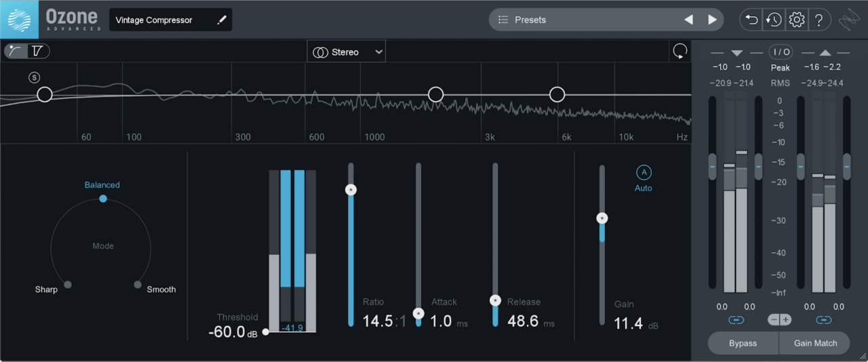Click the help question mark icon
The width and height of the screenshot is (868, 362).
819,20
